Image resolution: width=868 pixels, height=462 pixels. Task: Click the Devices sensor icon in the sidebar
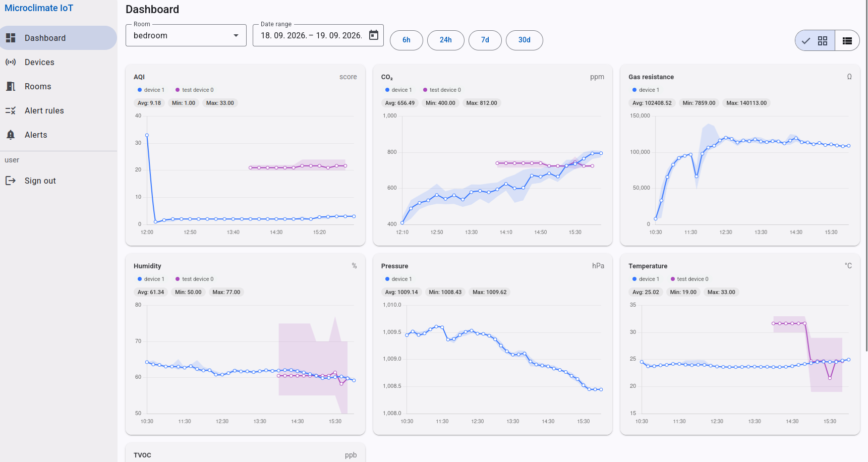click(x=11, y=62)
